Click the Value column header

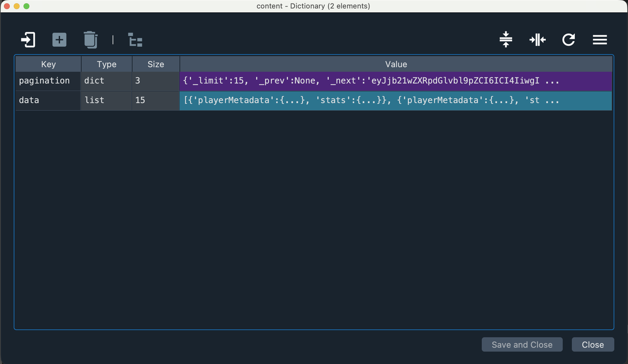click(396, 64)
